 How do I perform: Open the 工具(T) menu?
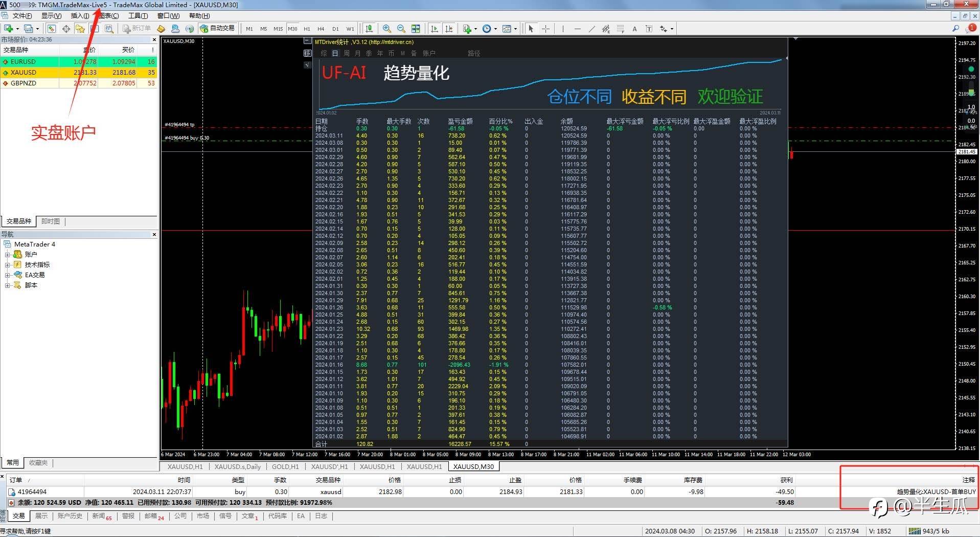pos(138,16)
